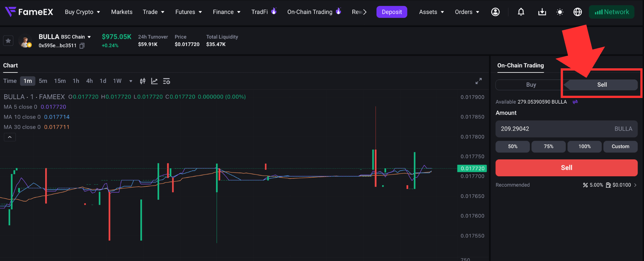Viewport: 644px width, 261px height.
Task: Switch to the Buy side
Action: (x=531, y=85)
